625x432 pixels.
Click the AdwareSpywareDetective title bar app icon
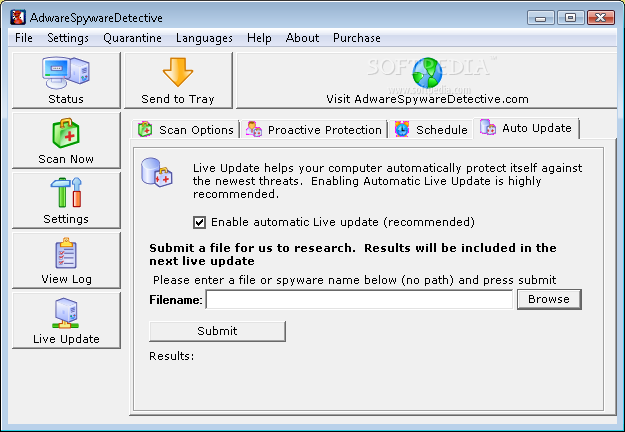18,18
